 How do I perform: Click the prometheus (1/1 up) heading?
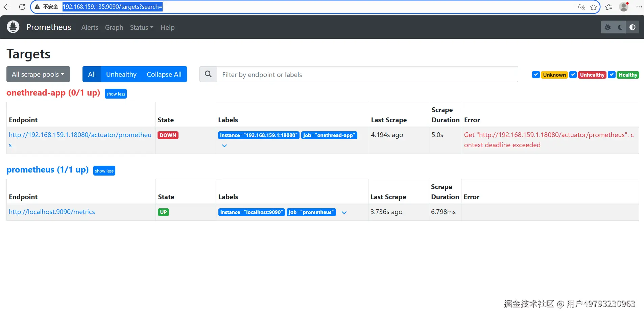pos(48,169)
